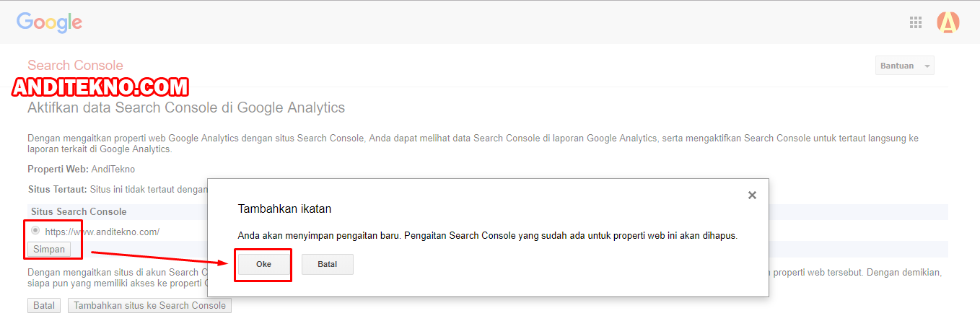This screenshot has width=980, height=334.
Task: Click the https://www.anditekno.com/ site label
Action: pos(102,232)
